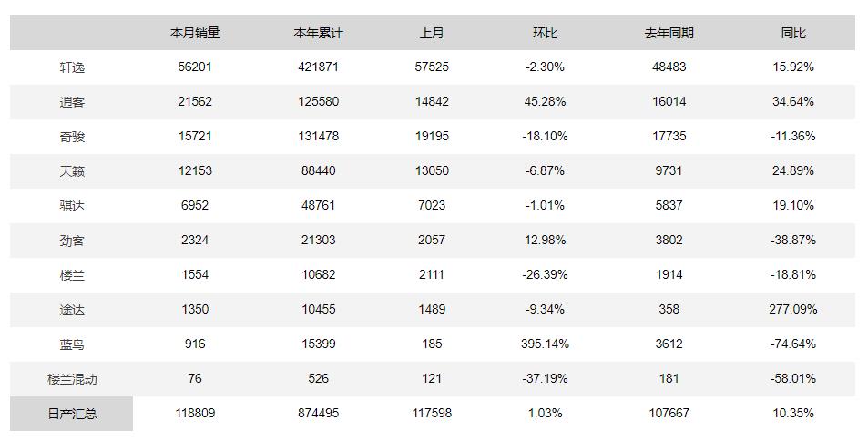
Task: Select the 奇骏 row label
Action: [x=72, y=137]
